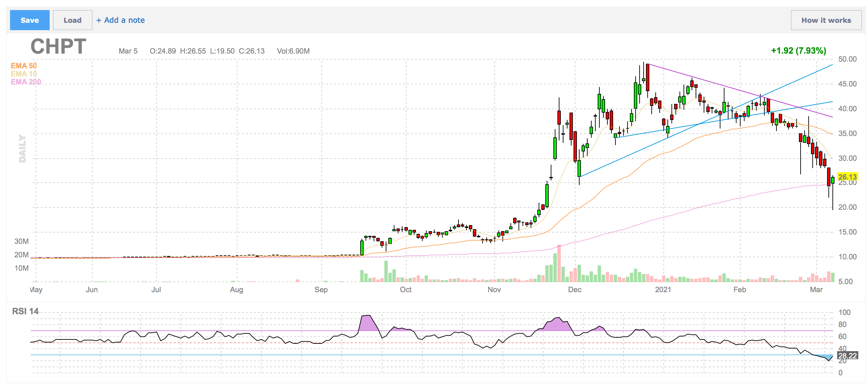The width and height of the screenshot is (868, 386).
Task: Click the Vol:6.90M volume readout
Action: click(x=293, y=51)
